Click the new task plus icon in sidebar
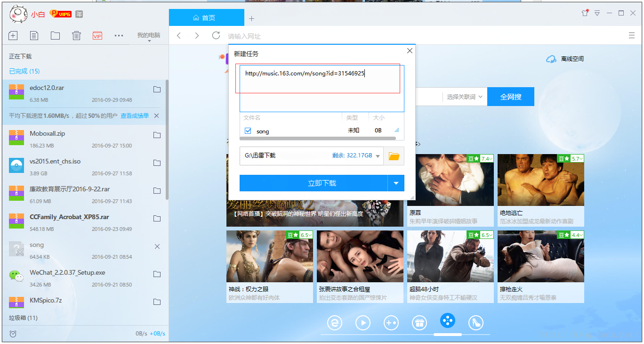644x344 pixels. (x=13, y=35)
